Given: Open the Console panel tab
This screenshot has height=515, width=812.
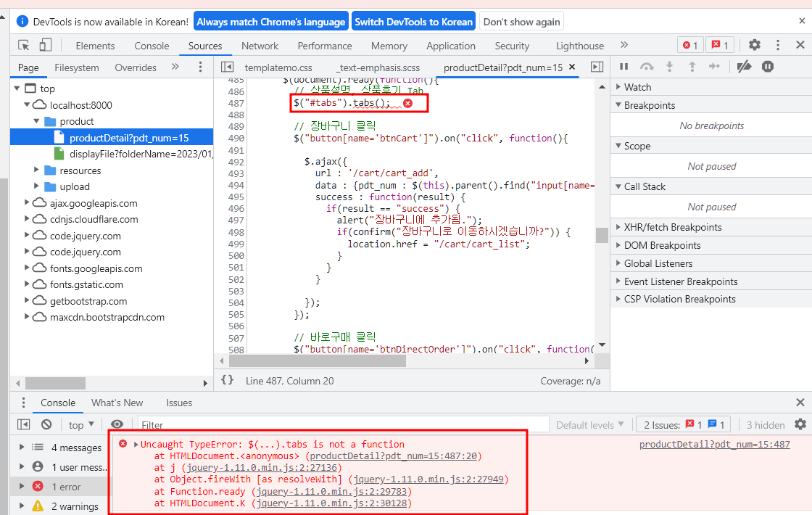Looking at the screenshot, I should tap(152, 46).
